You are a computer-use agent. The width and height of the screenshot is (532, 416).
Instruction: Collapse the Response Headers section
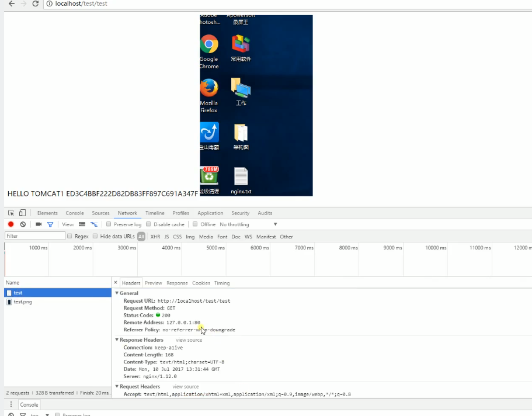click(117, 339)
